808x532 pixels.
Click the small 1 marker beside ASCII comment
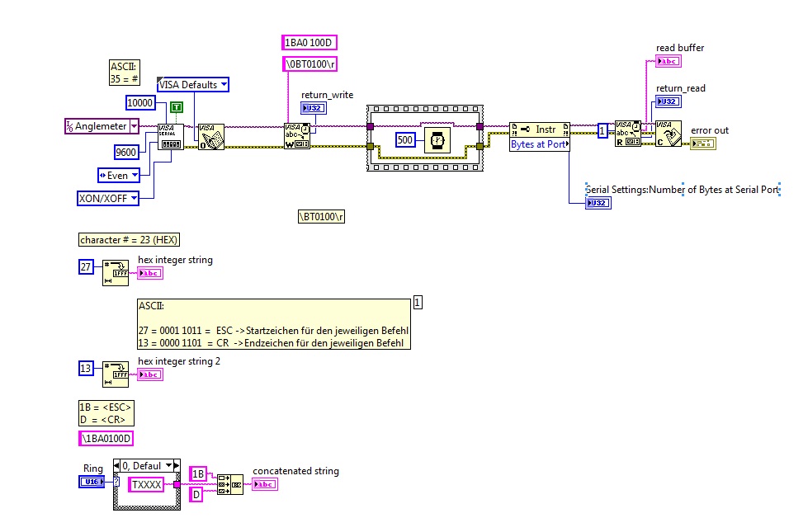tap(418, 303)
